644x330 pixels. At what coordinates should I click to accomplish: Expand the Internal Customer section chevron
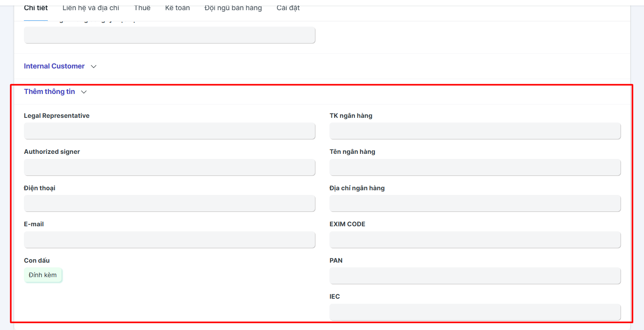pyautogui.click(x=94, y=67)
